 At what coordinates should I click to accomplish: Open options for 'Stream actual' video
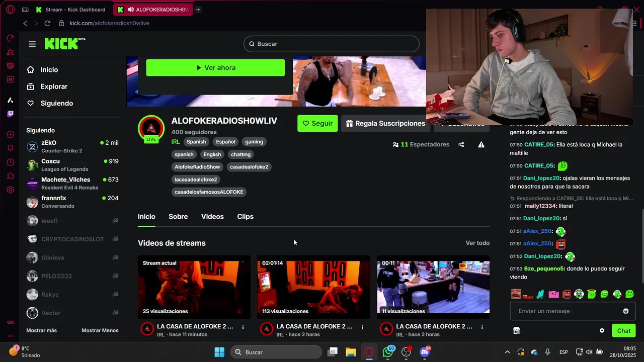pos(243,327)
